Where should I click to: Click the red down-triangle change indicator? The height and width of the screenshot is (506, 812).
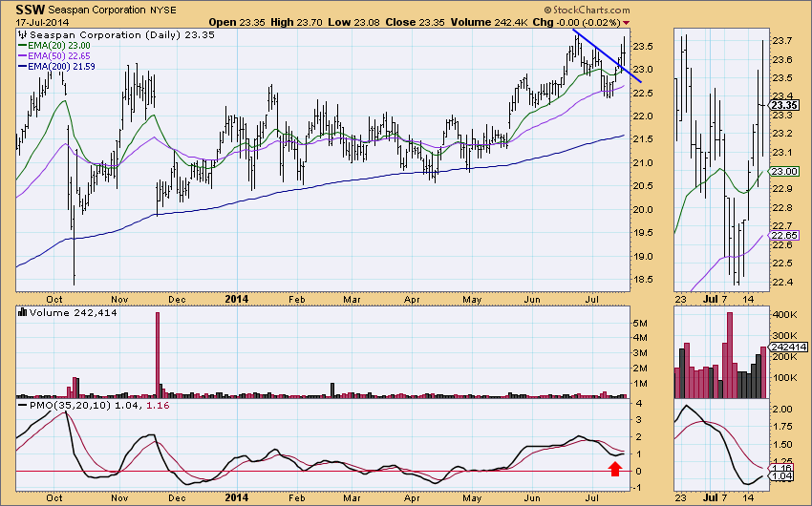[626, 23]
